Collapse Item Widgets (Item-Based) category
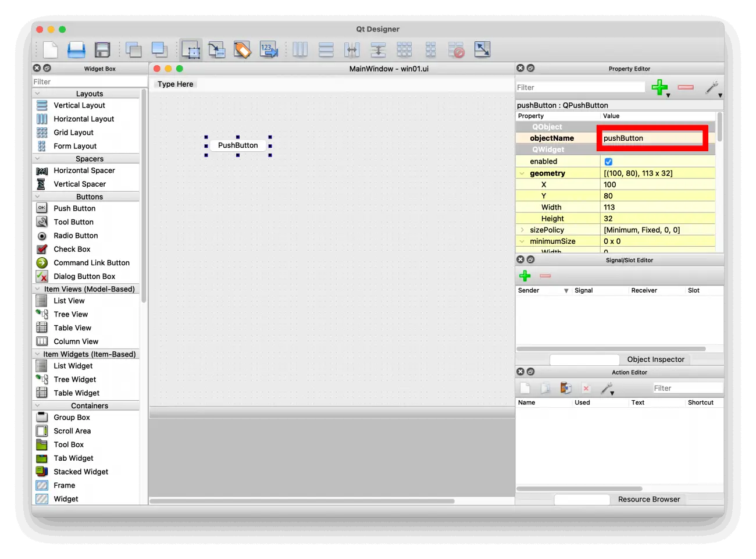The image size is (756, 559). [x=38, y=354]
